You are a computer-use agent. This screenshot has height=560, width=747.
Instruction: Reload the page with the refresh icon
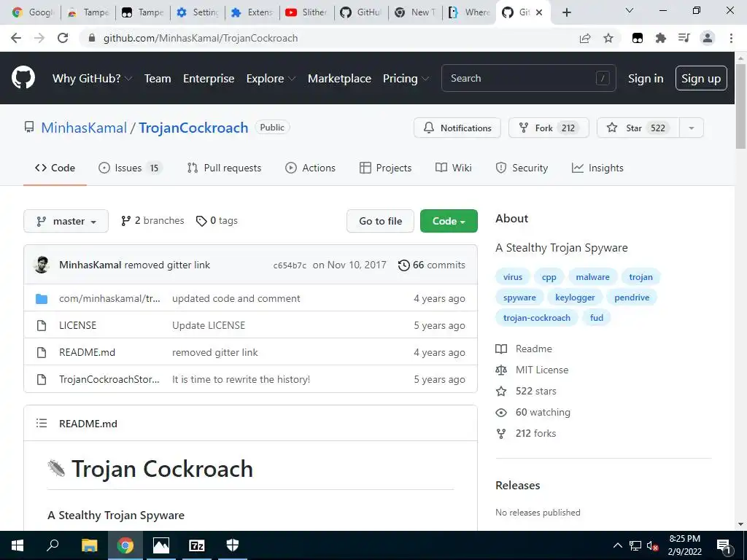pyautogui.click(x=63, y=38)
